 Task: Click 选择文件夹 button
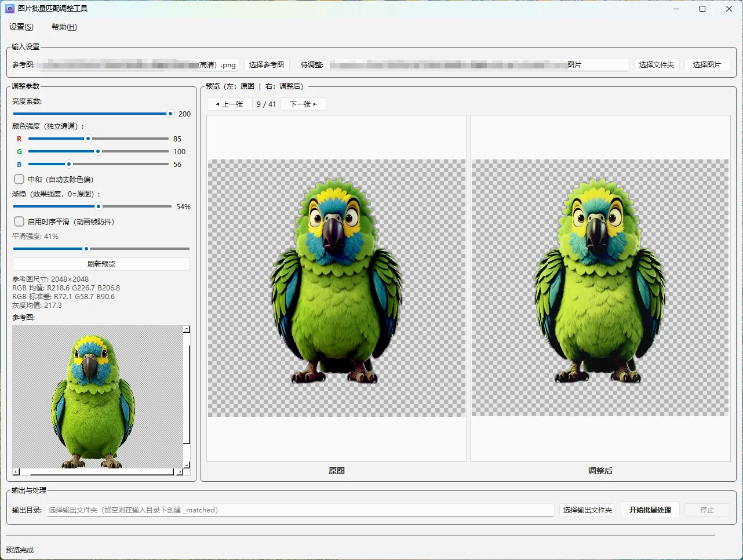[x=657, y=65]
